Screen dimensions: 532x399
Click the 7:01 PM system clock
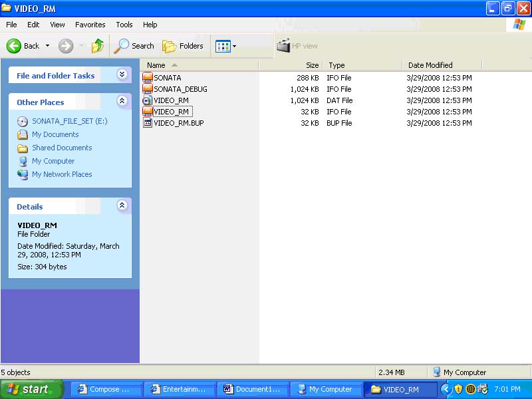coord(507,389)
